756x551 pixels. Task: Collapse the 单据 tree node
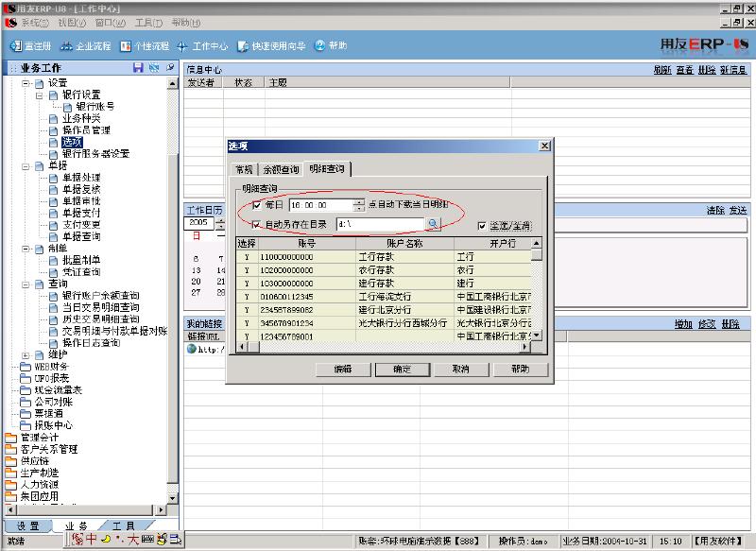tap(26, 166)
